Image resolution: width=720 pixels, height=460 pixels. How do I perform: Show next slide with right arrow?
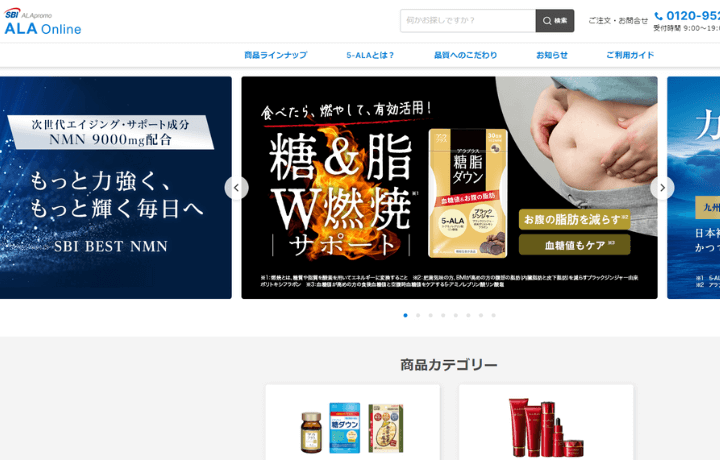662,188
